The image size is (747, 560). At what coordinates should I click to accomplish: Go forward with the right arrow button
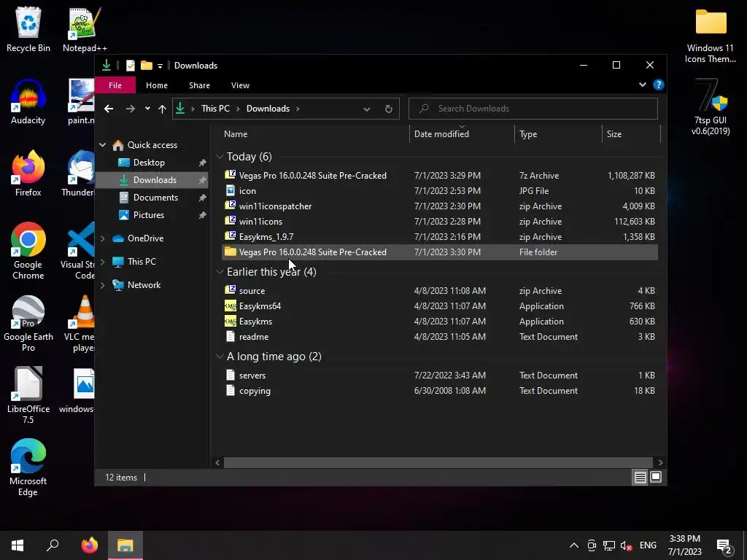point(130,109)
